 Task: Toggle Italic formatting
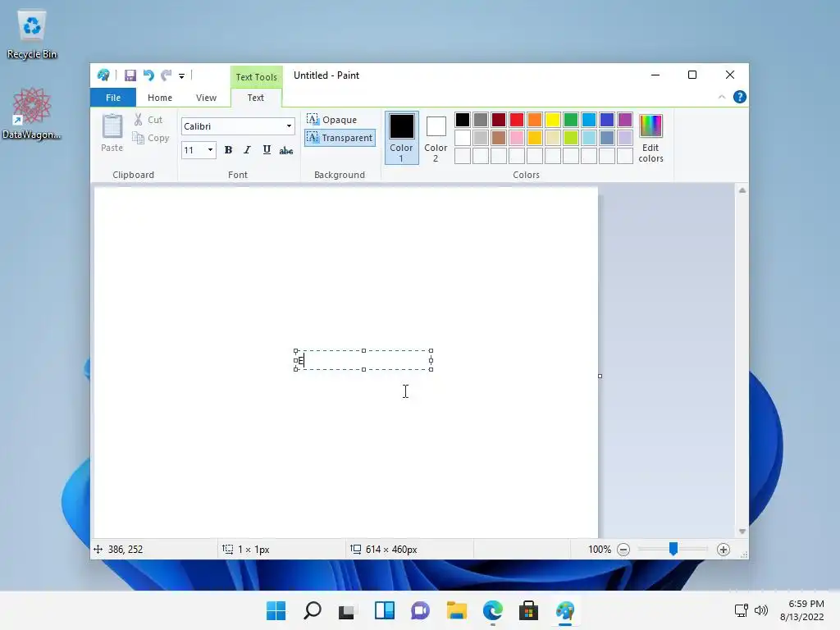pyautogui.click(x=247, y=150)
